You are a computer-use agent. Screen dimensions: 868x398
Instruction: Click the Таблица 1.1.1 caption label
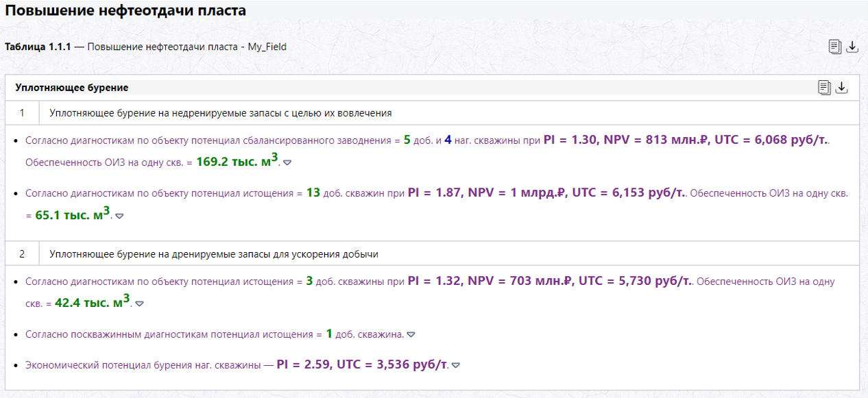click(38, 47)
